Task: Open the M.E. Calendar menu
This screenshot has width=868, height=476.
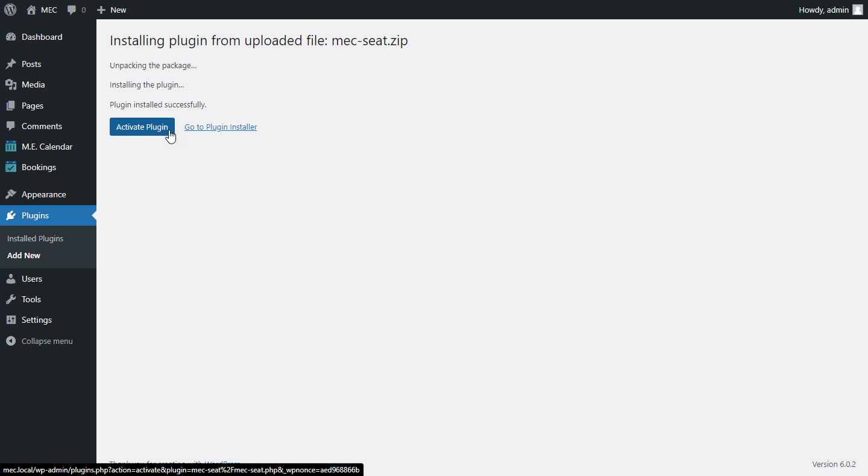Action: [48, 147]
